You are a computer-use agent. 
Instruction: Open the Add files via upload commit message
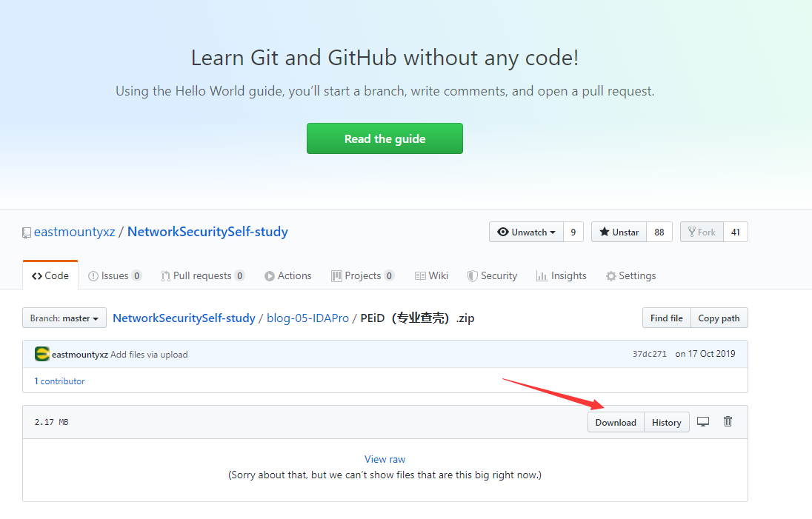point(149,355)
